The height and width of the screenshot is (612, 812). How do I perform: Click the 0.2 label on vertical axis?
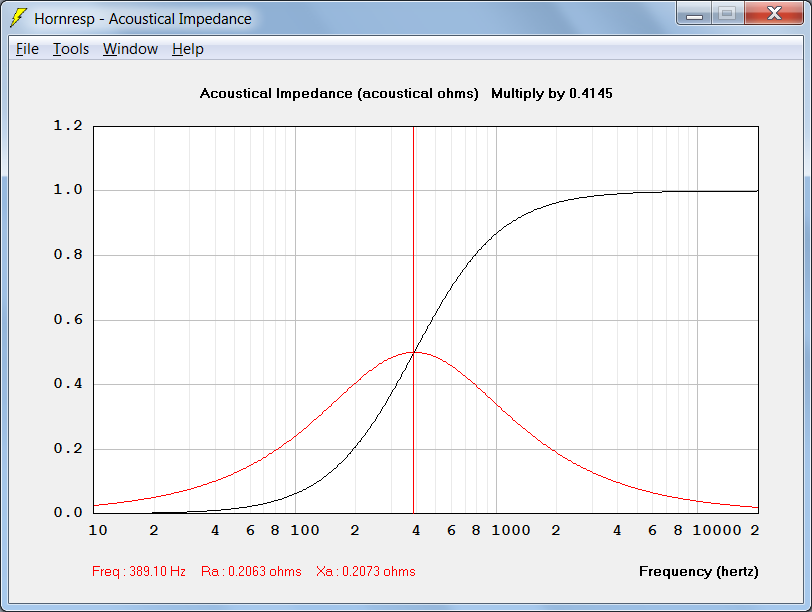coord(68,448)
